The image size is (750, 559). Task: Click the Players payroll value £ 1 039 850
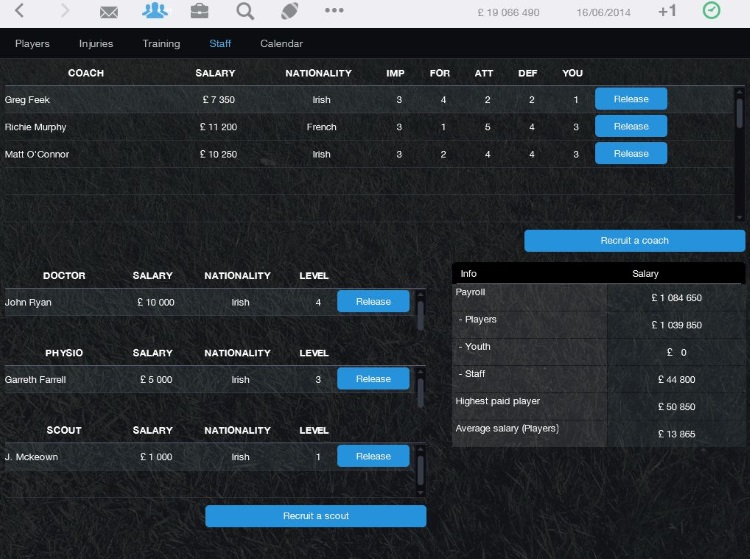click(676, 325)
